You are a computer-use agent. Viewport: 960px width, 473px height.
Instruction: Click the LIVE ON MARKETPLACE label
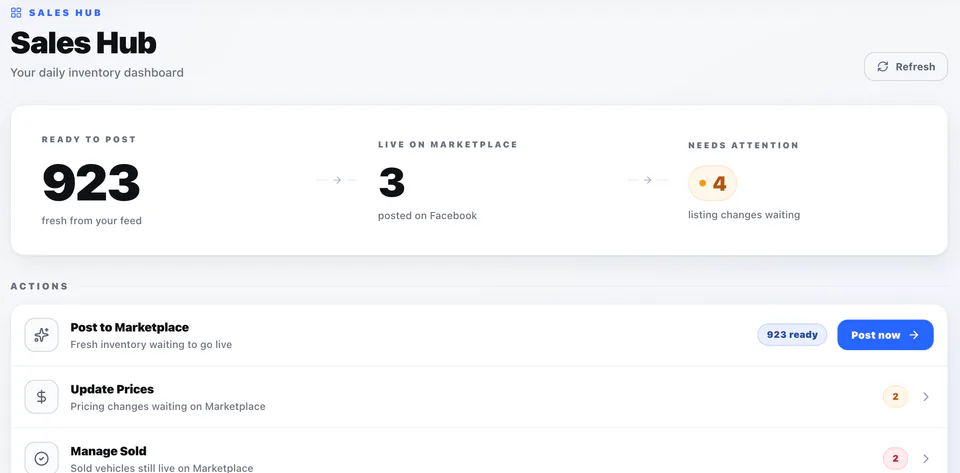(448, 144)
